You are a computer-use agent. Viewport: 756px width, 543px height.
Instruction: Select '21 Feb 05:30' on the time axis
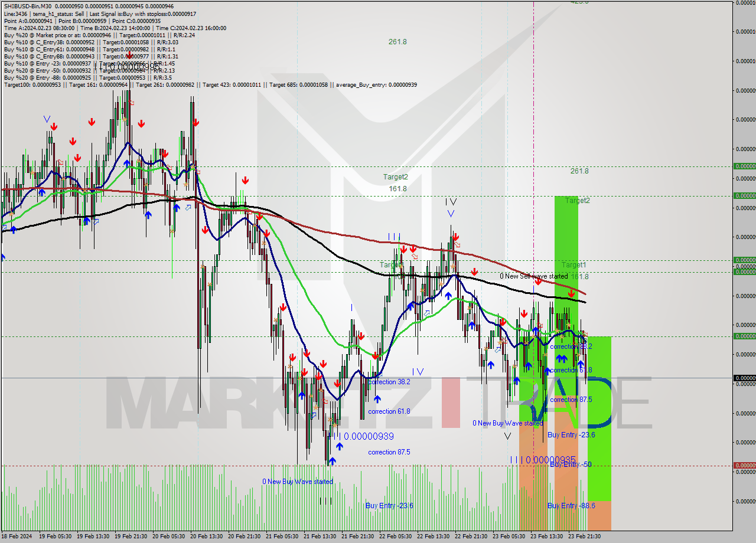point(281,537)
